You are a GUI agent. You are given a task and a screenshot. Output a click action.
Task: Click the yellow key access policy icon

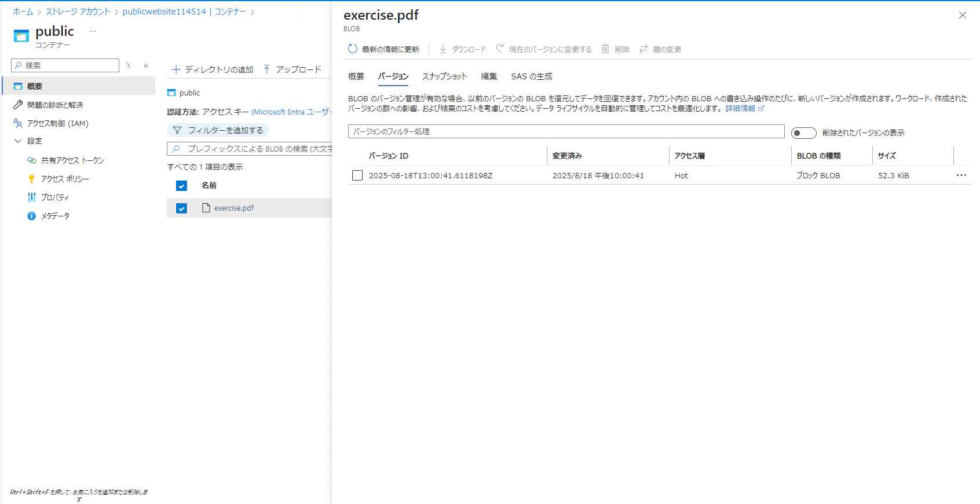click(32, 179)
